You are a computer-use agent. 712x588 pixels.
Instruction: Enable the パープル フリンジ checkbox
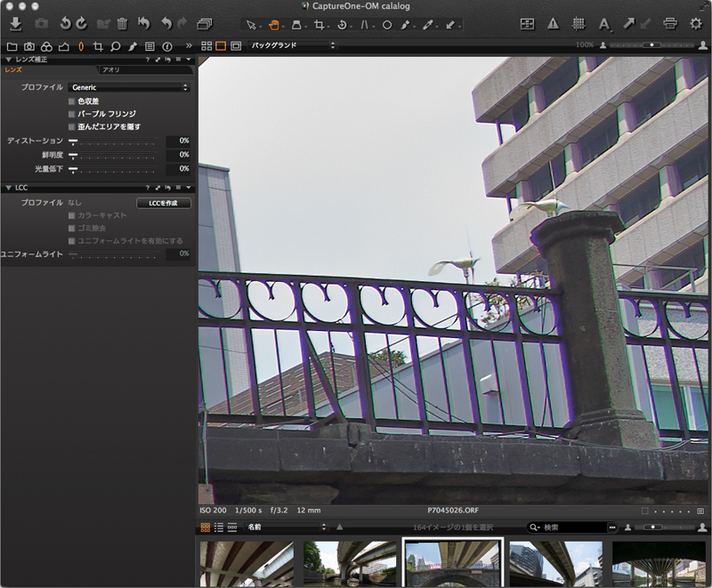[x=72, y=114]
